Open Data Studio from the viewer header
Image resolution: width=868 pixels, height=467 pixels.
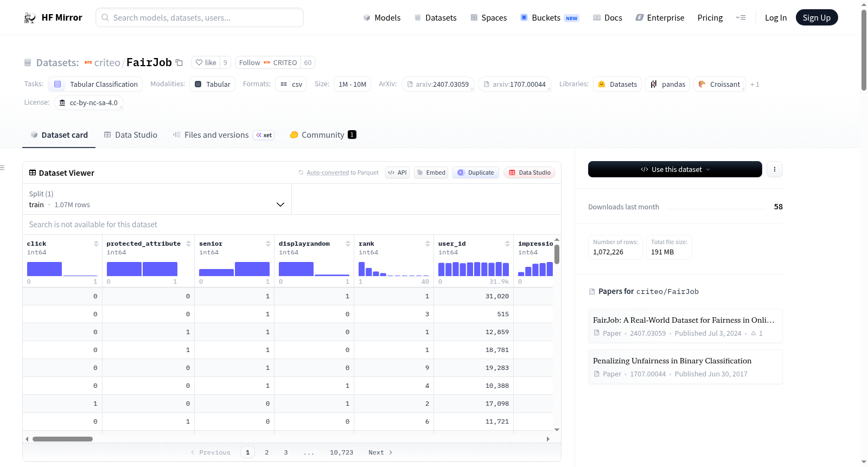529,172
